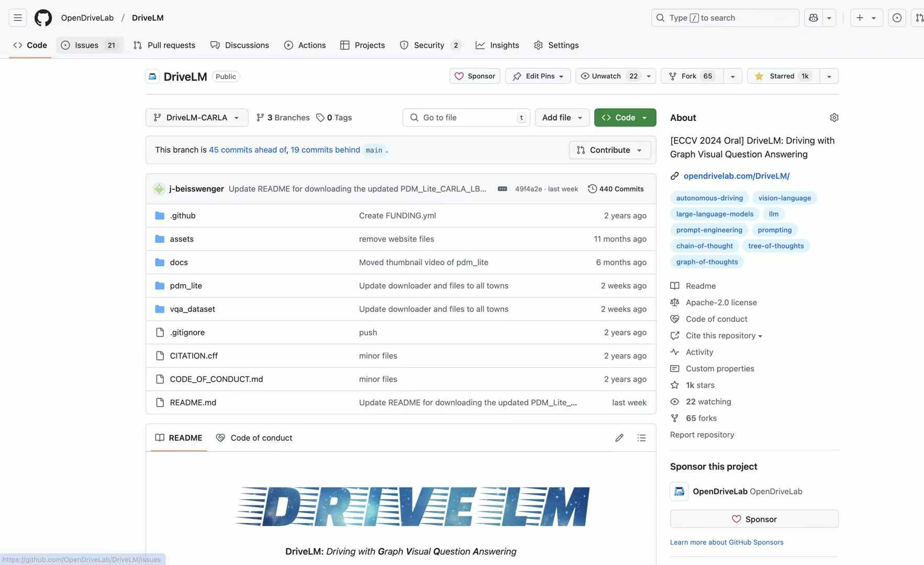Image resolution: width=924 pixels, height=565 pixels.
Task: Open the 440 Commits history link
Action: click(x=616, y=189)
